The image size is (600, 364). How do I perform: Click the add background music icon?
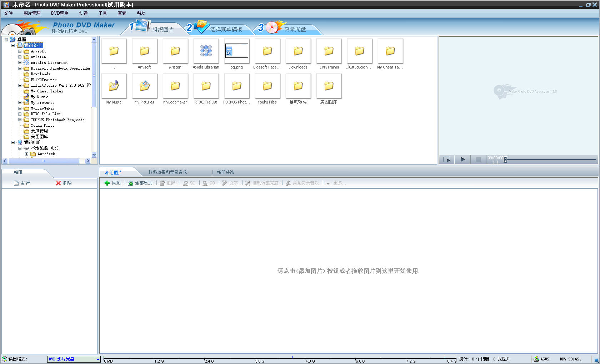click(288, 183)
